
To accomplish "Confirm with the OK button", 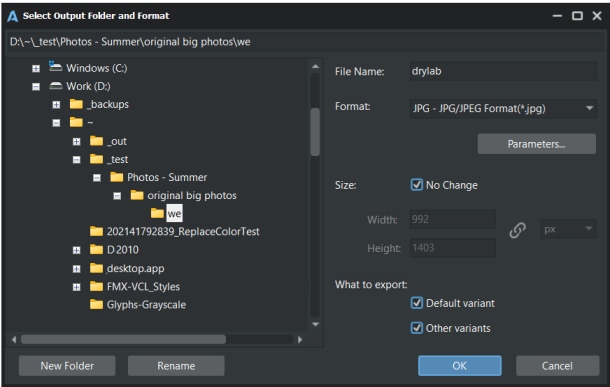I will 459,366.
